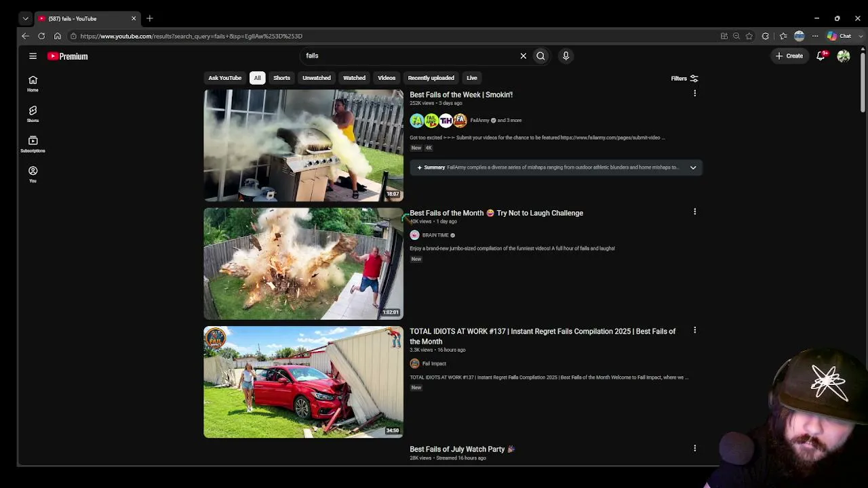Visit the BRAIN TIME channel name

point(435,235)
